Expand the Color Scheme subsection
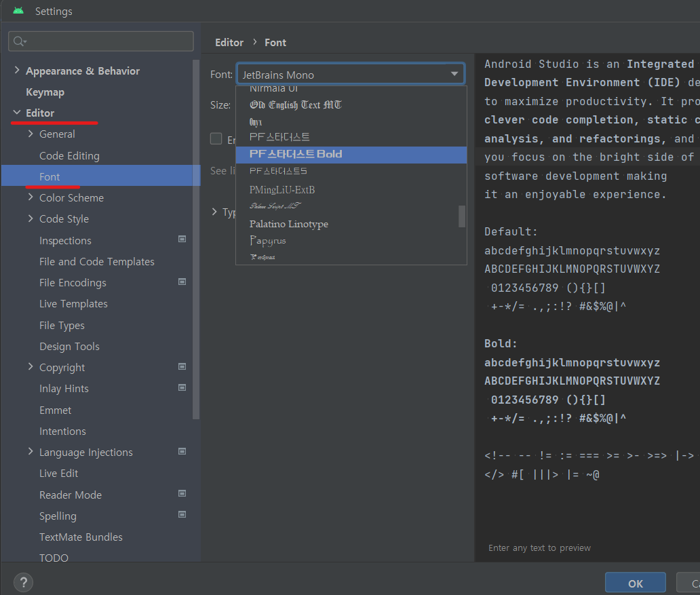Screen dimensions: 700x595 pos(31,197)
